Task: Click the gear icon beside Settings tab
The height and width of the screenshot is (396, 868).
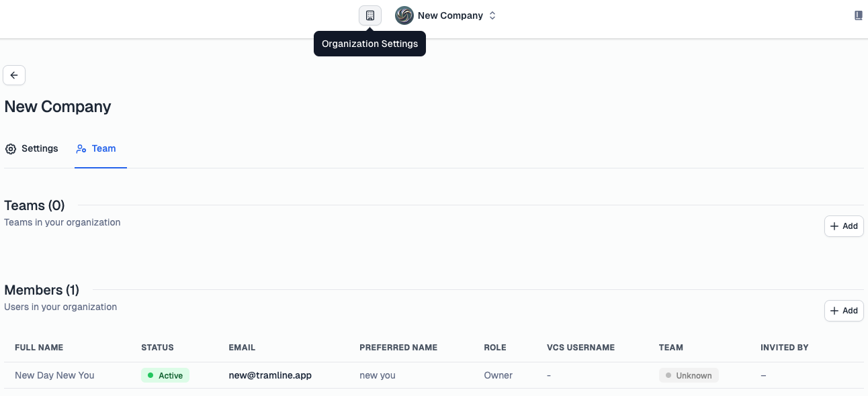Action: point(11,149)
